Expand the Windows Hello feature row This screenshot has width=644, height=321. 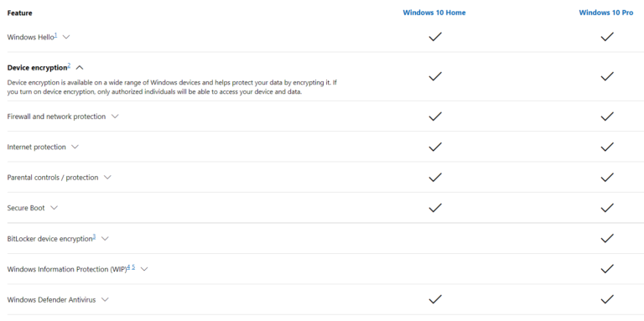pos(66,37)
